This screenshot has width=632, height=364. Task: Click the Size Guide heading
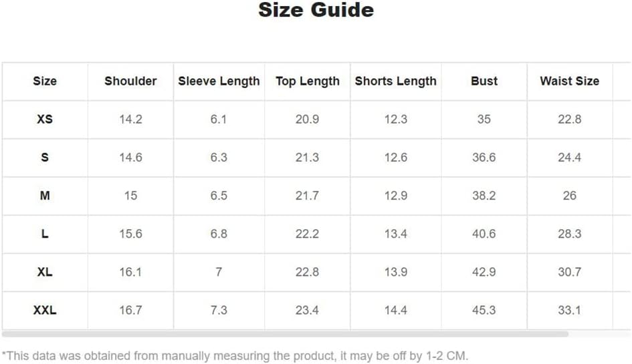[316, 9]
